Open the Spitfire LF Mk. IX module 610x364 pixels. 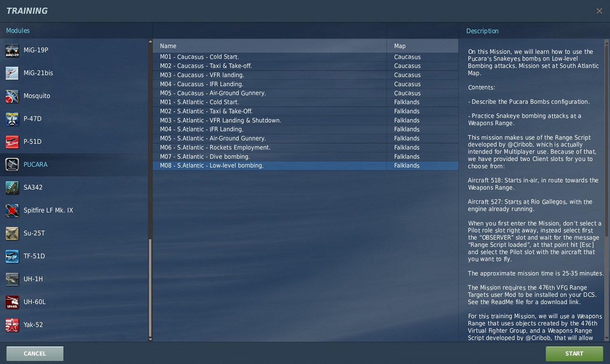pos(49,210)
